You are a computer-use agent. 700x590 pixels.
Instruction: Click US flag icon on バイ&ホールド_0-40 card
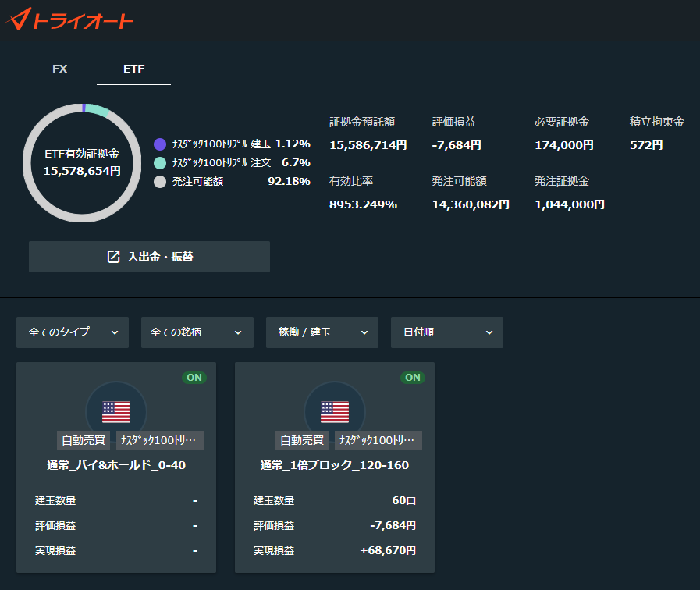coord(116,412)
